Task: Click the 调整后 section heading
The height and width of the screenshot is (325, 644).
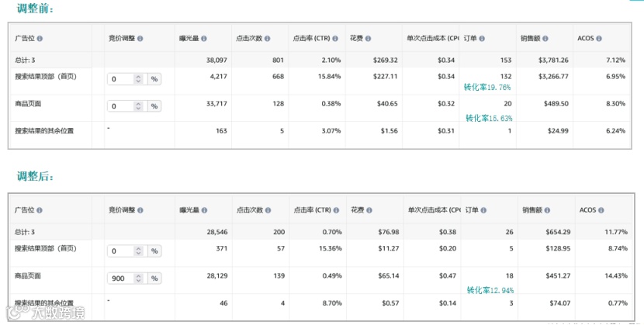Action: 35,176
